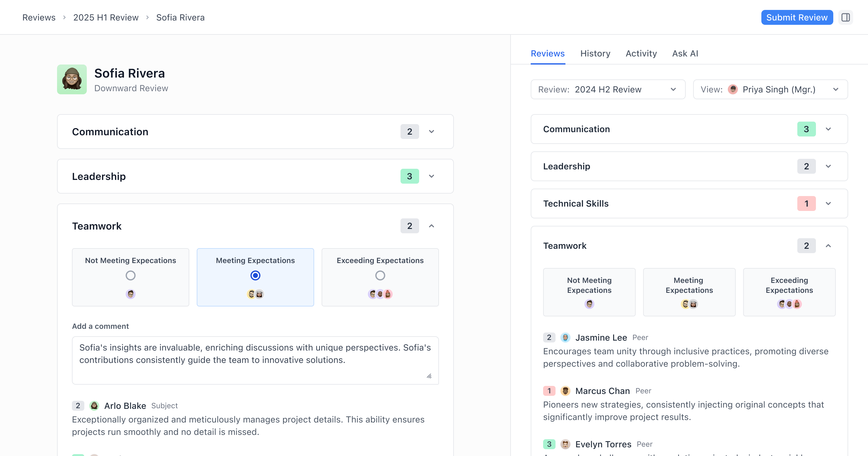This screenshot has width=868, height=456.
Task: Click Jasmine Lee's peer avatar
Action: [565, 337]
